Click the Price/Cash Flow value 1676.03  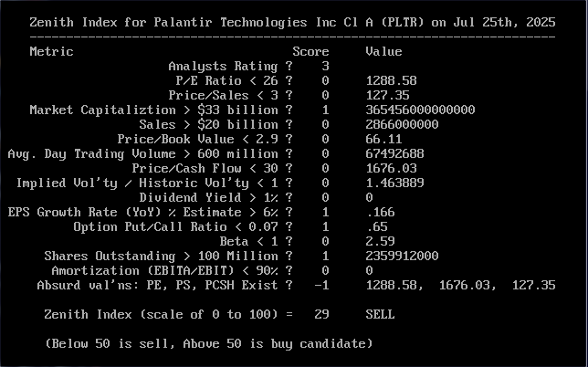(x=391, y=168)
